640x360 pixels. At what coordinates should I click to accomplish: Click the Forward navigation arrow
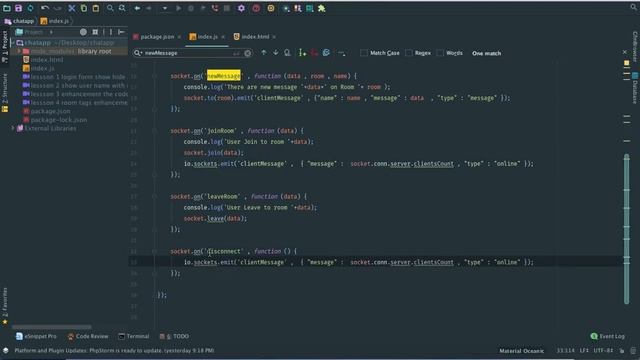click(149, 8)
